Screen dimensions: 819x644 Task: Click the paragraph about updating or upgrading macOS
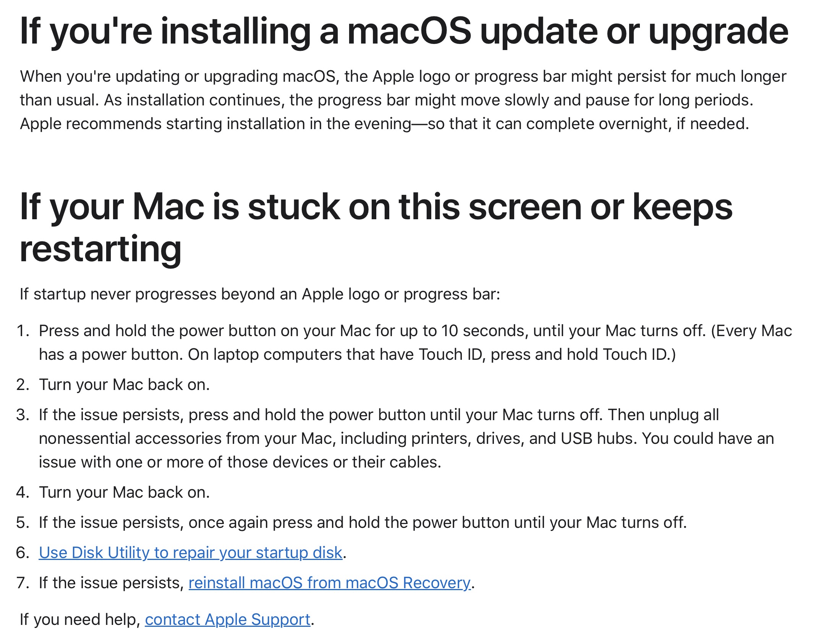pos(403,100)
